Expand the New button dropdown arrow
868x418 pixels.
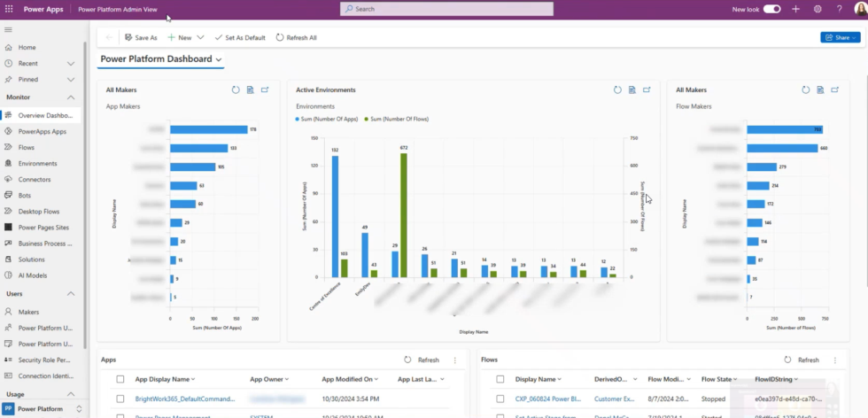(201, 37)
